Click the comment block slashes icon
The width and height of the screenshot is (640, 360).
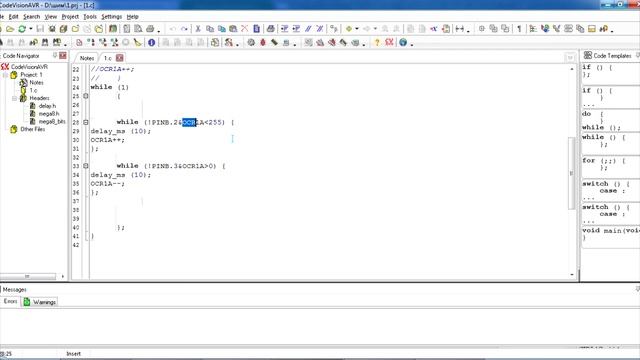coord(308,29)
